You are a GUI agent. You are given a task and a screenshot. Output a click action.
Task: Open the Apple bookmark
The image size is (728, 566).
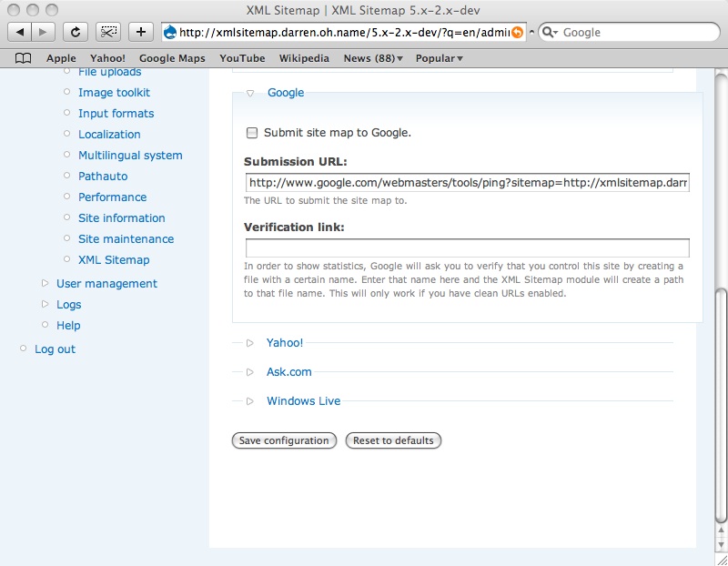(61, 58)
